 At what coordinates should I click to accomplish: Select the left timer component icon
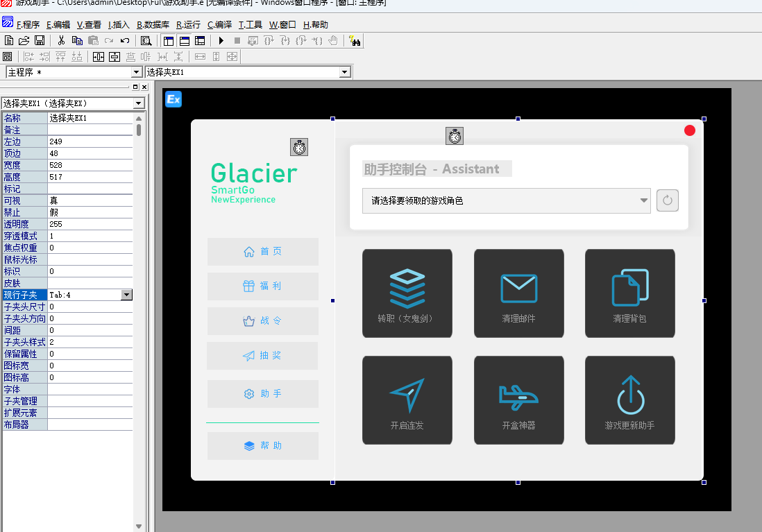click(299, 147)
